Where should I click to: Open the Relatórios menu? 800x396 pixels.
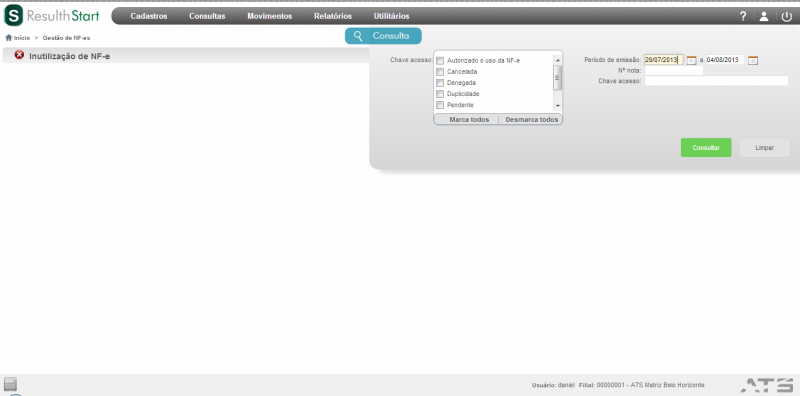click(x=333, y=16)
